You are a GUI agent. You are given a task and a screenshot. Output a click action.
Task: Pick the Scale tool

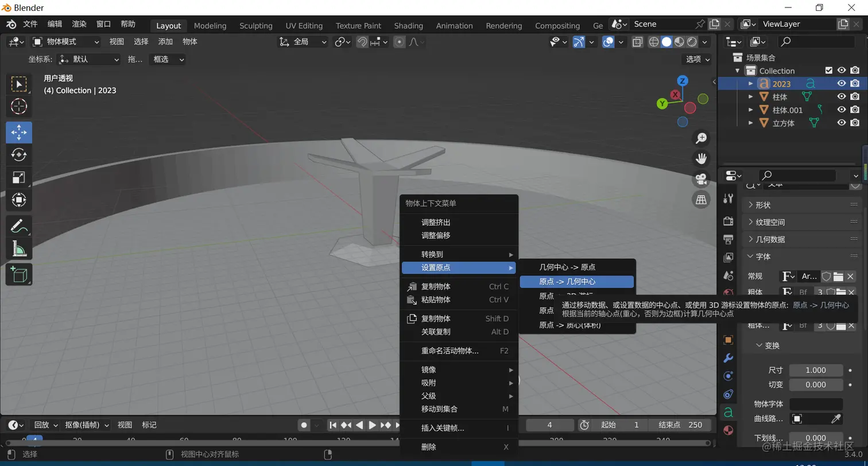pyautogui.click(x=19, y=177)
